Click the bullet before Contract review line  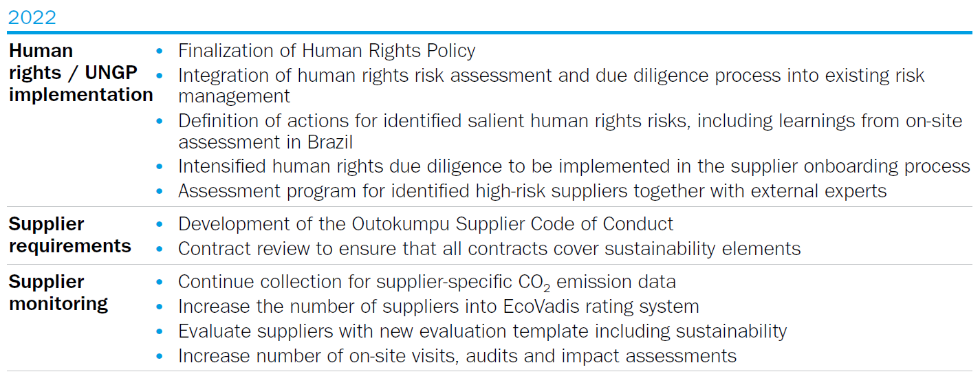160,248
